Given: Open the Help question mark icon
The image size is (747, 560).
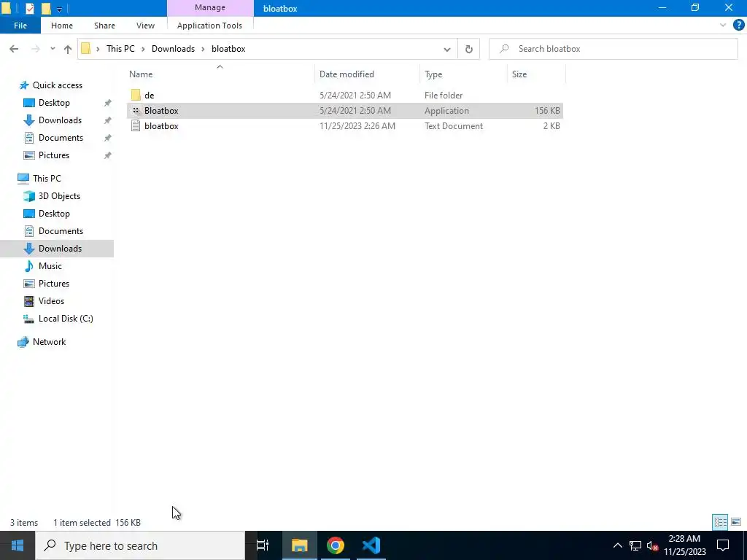Looking at the screenshot, I should coord(738,26).
